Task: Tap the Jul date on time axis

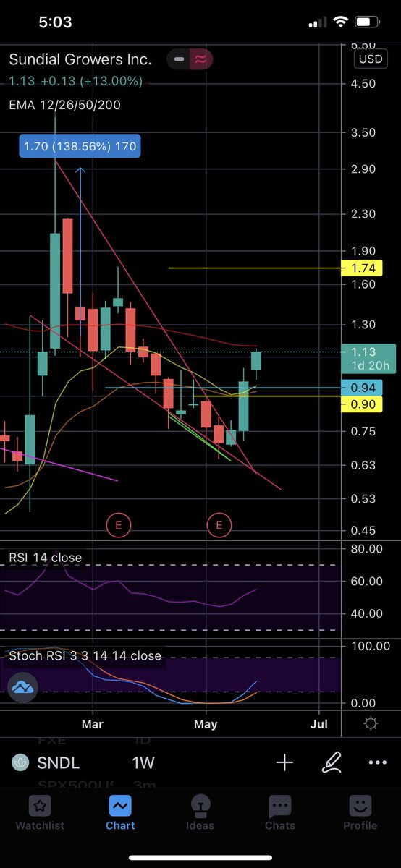Action: tap(319, 723)
